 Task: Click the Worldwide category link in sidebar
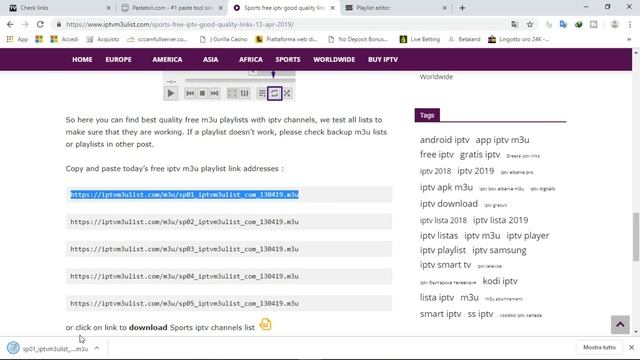436,77
